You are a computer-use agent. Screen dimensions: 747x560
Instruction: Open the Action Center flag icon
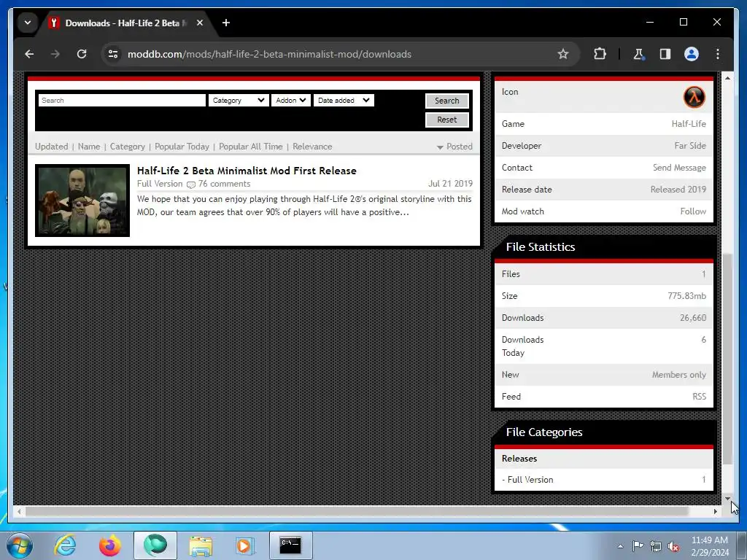[x=638, y=546]
